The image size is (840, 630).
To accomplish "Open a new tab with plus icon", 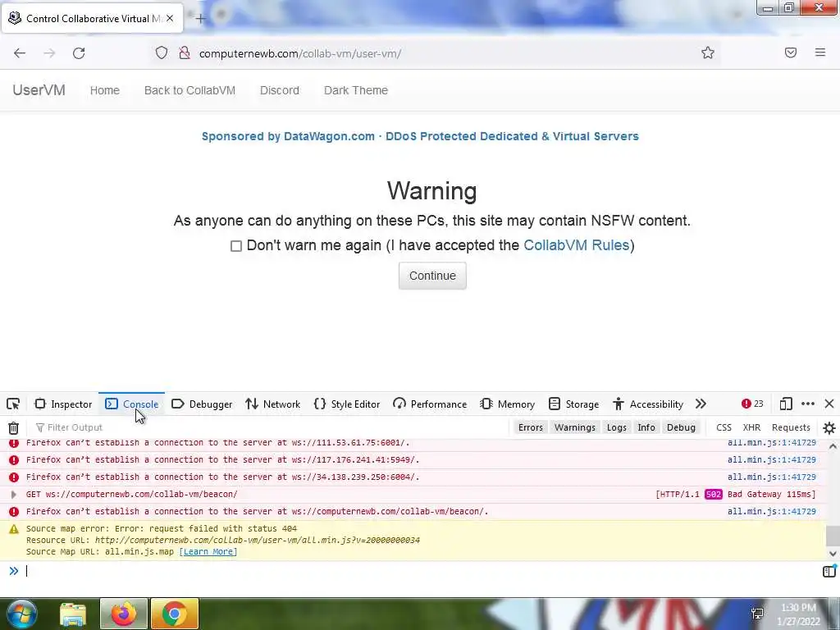I will (x=200, y=19).
